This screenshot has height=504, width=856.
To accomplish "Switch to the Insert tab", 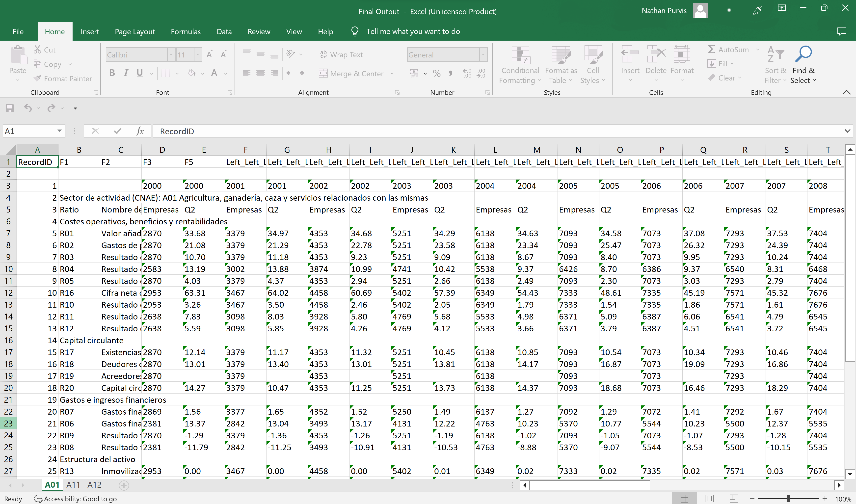I will tap(90, 31).
